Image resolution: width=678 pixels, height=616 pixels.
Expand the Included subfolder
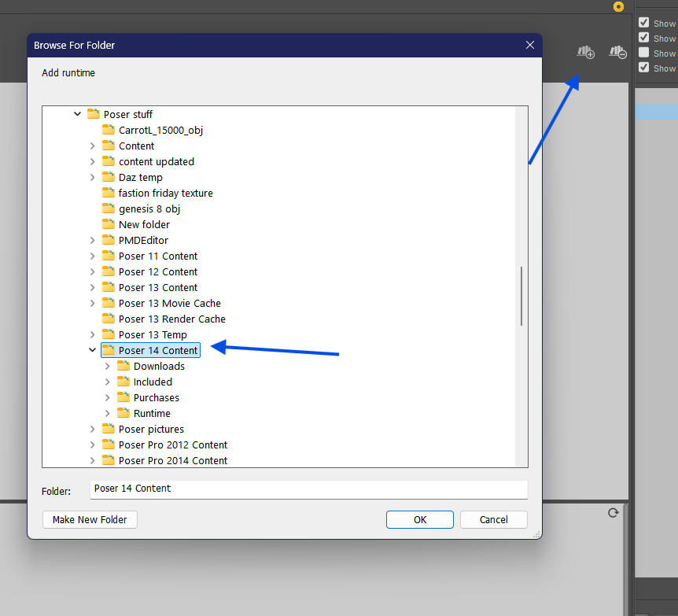(107, 382)
